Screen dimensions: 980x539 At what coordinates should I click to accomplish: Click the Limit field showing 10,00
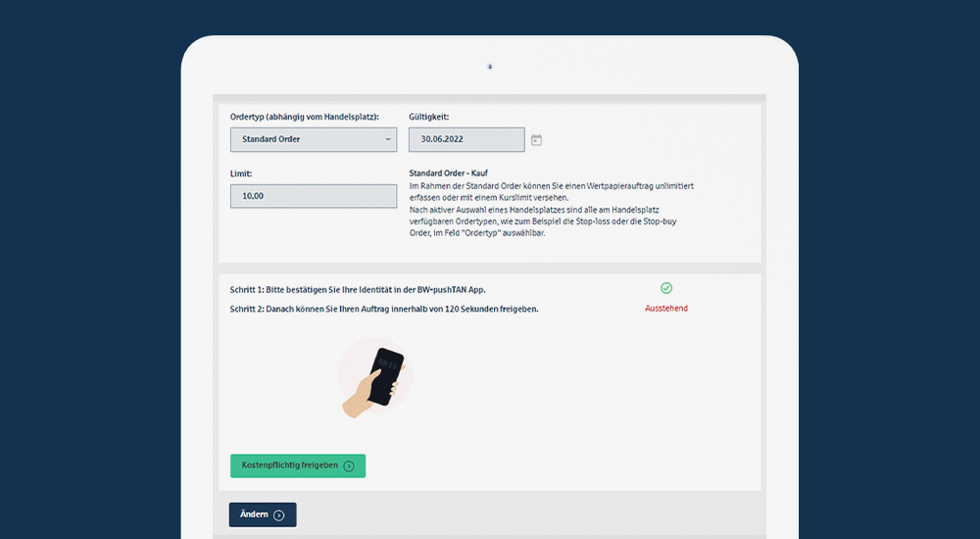point(314,196)
